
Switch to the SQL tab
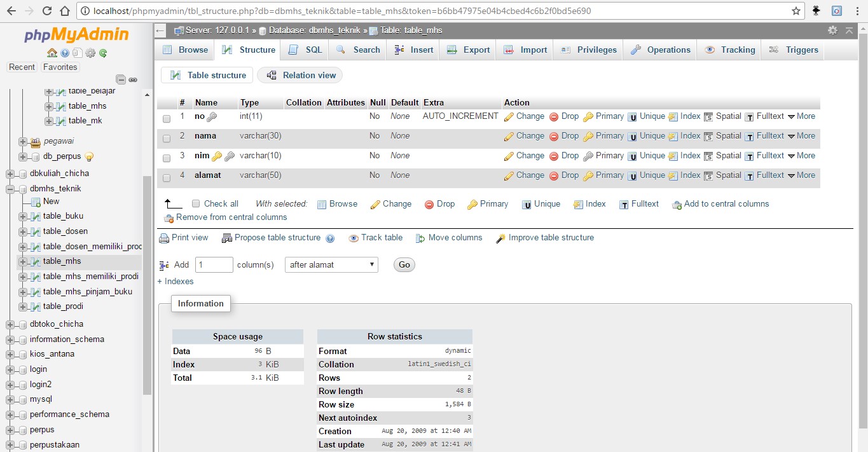(306, 50)
